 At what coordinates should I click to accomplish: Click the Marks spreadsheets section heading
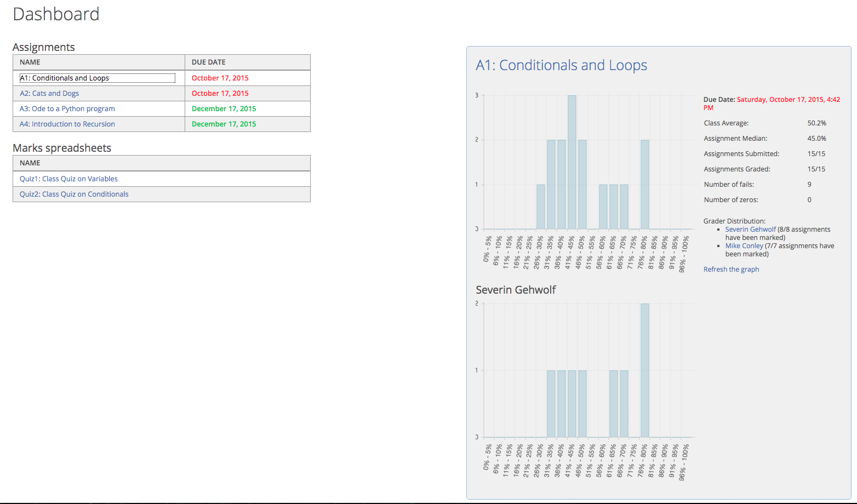click(62, 148)
